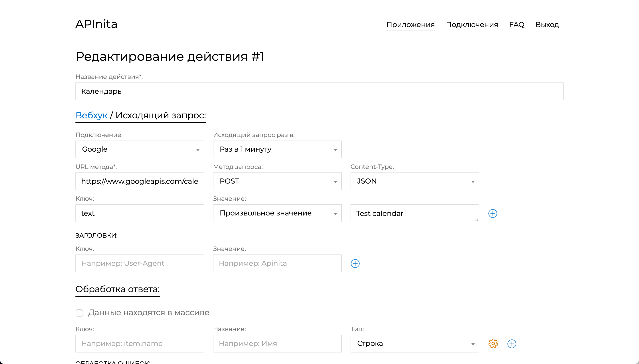Switch to the Подключения section
This screenshot has width=639, height=364.
472,25
